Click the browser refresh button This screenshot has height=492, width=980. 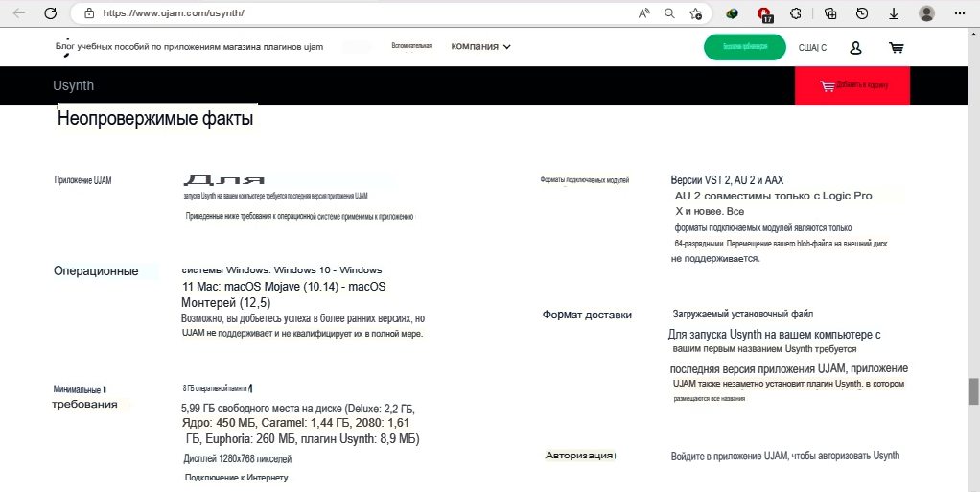coord(51,13)
